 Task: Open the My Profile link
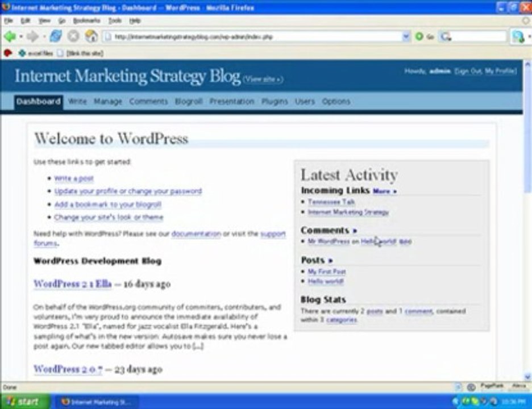(x=500, y=71)
